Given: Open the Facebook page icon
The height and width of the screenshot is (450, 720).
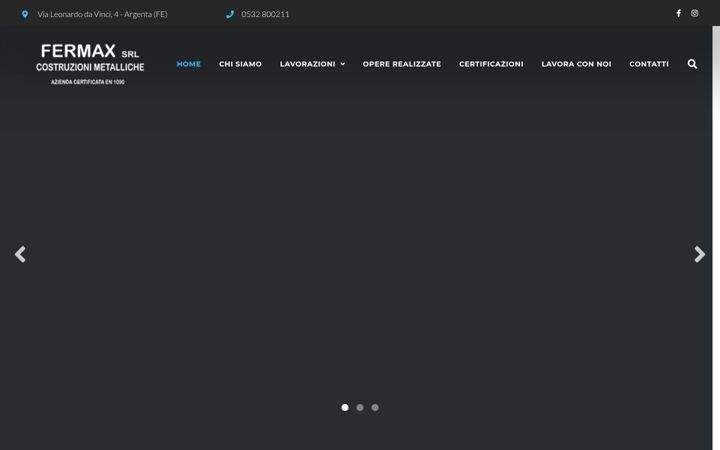Looking at the screenshot, I should pyautogui.click(x=678, y=13).
